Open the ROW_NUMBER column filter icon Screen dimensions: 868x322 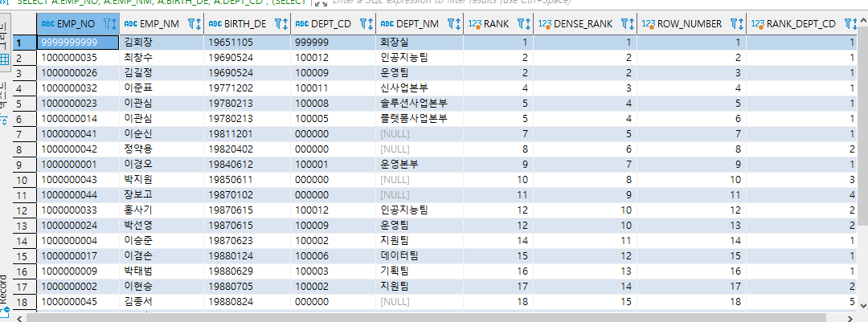point(734,24)
